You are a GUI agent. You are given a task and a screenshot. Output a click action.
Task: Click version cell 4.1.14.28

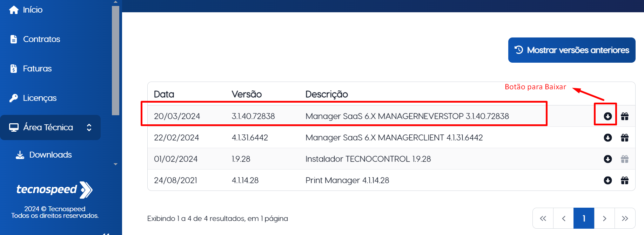[x=245, y=180]
